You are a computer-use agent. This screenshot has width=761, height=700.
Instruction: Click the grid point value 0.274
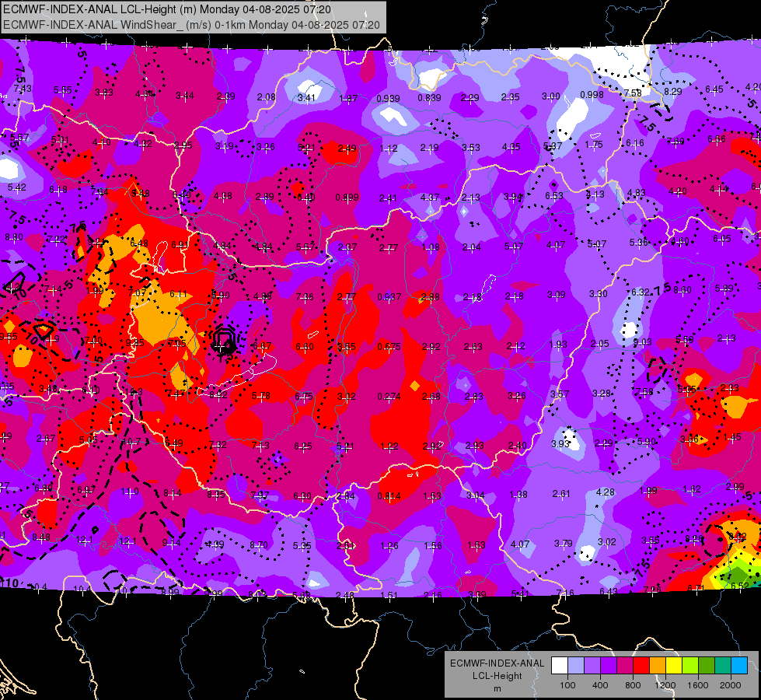pyautogui.click(x=389, y=397)
